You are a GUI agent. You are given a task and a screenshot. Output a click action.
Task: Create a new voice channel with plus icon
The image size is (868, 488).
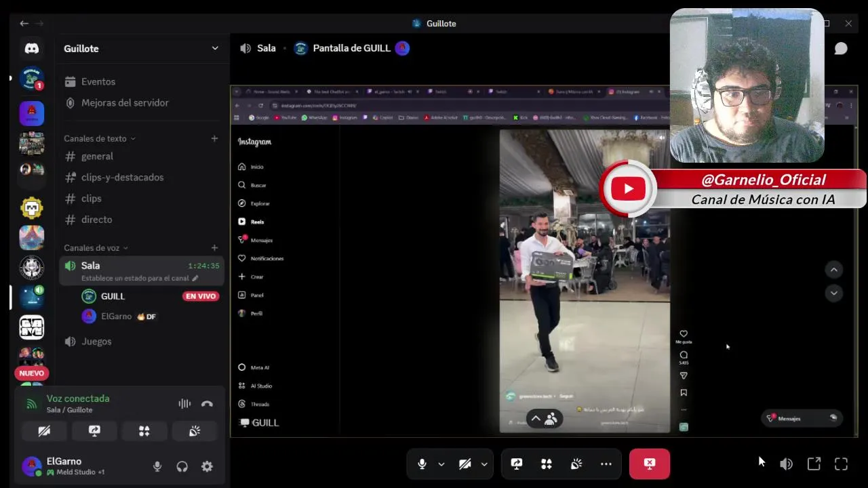[x=214, y=248]
